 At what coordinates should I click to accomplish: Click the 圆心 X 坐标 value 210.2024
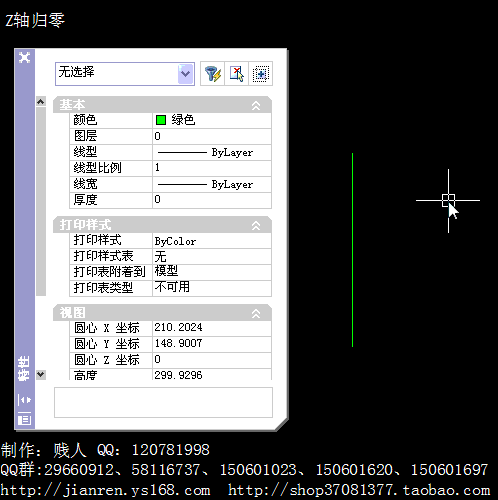212,328
